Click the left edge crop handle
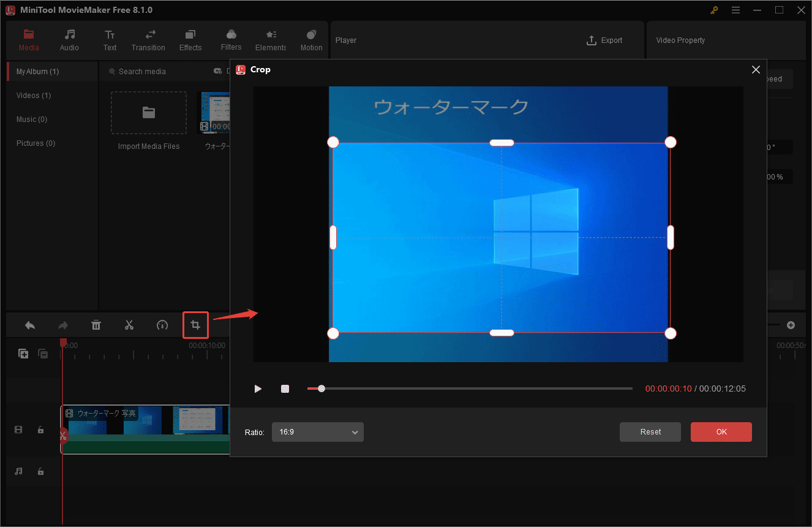This screenshot has height=527, width=812. [x=333, y=238]
